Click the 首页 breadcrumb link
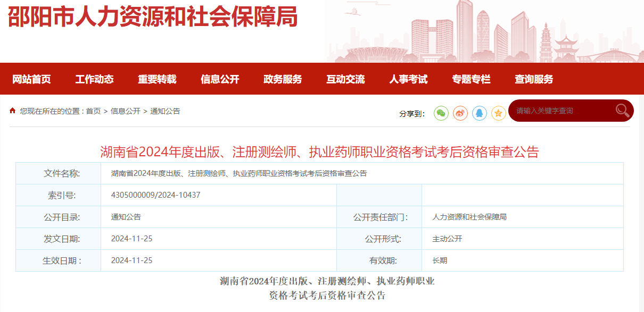 click(x=93, y=111)
